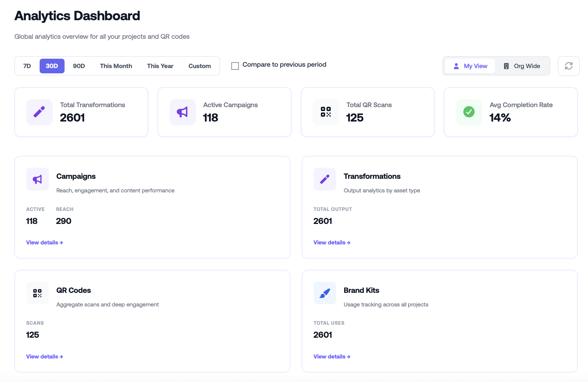Switch to the 90D tab
The width and height of the screenshot is (588, 382).
click(x=78, y=66)
